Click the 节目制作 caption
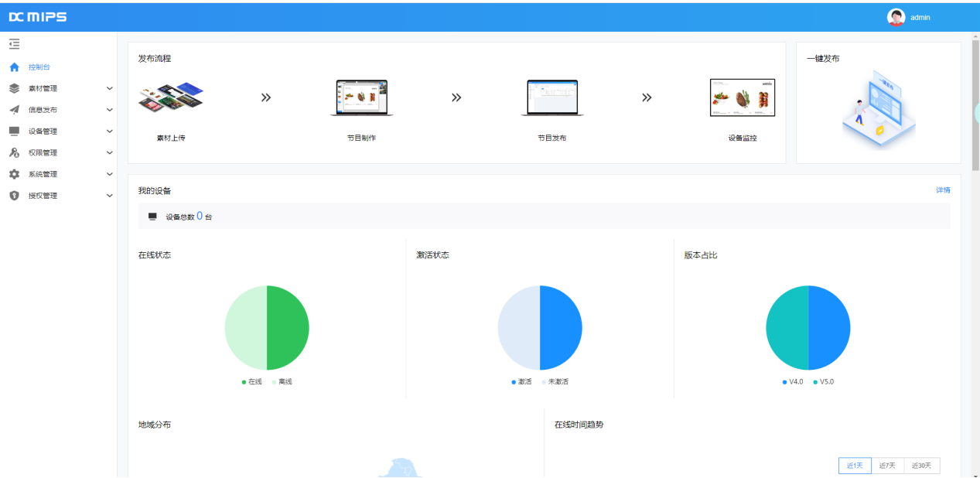 point(361,138)
